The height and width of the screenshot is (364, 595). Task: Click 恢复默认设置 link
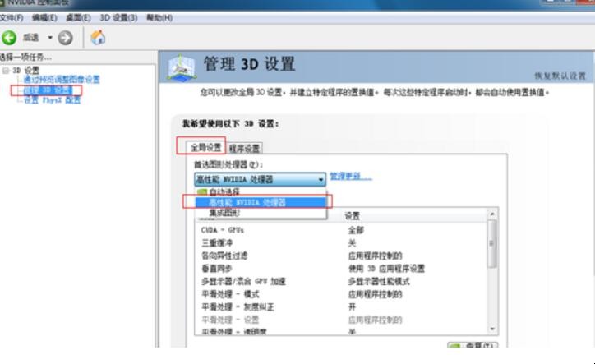pos(560,76)
